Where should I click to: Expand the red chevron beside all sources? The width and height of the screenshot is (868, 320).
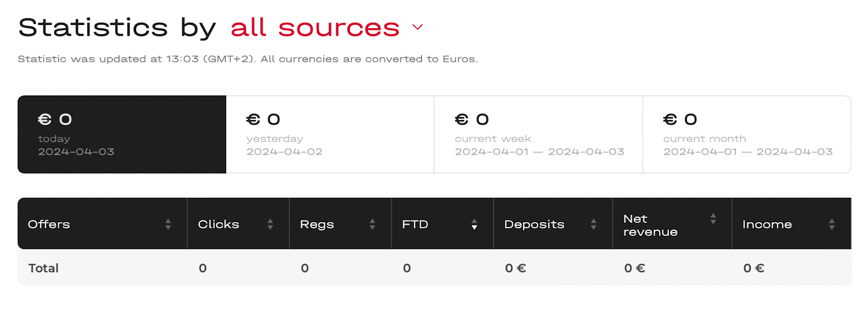coord(417,27)
